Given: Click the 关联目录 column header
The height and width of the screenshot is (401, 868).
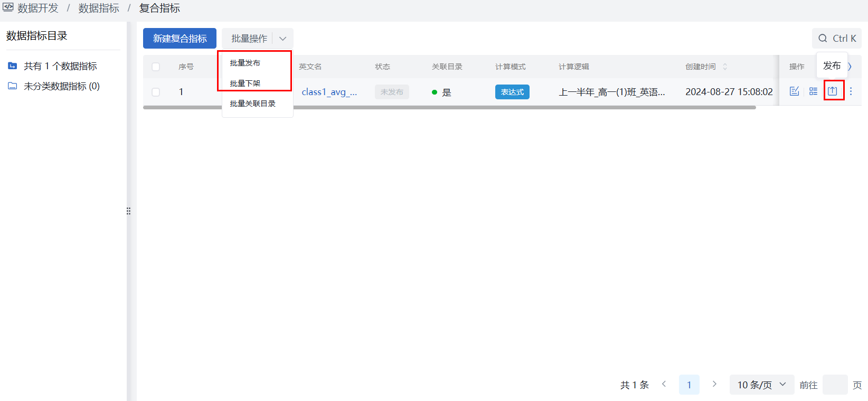Looking at the screenshot, I should 447,67.
